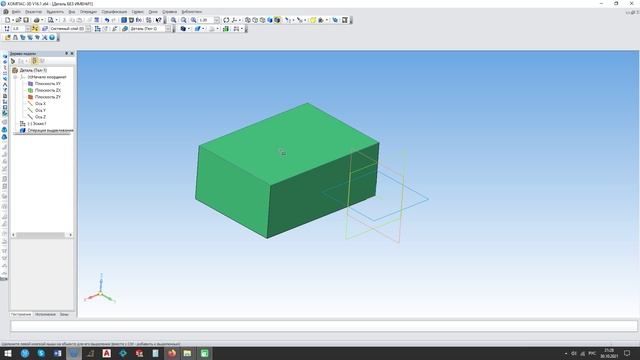Open the zoom scale dropdown
This screenshot has width=640, height=360.
[217, 20]
